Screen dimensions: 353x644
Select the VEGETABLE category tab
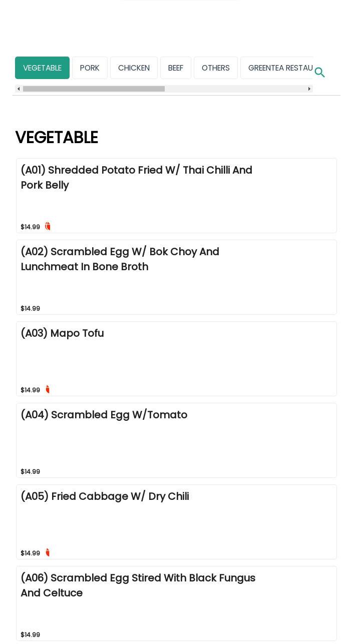(x=42, y=68)
